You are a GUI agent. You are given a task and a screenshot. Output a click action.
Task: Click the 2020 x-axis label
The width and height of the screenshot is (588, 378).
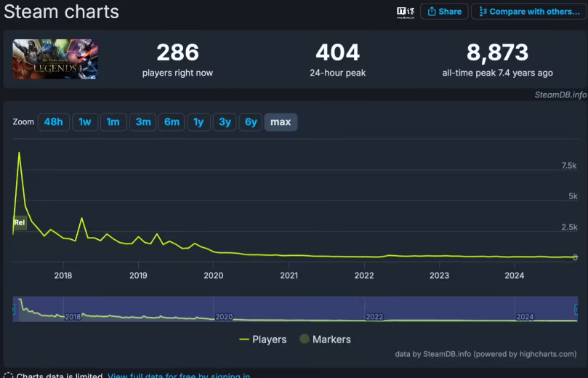pyautogui.click(x=214, y=276)
